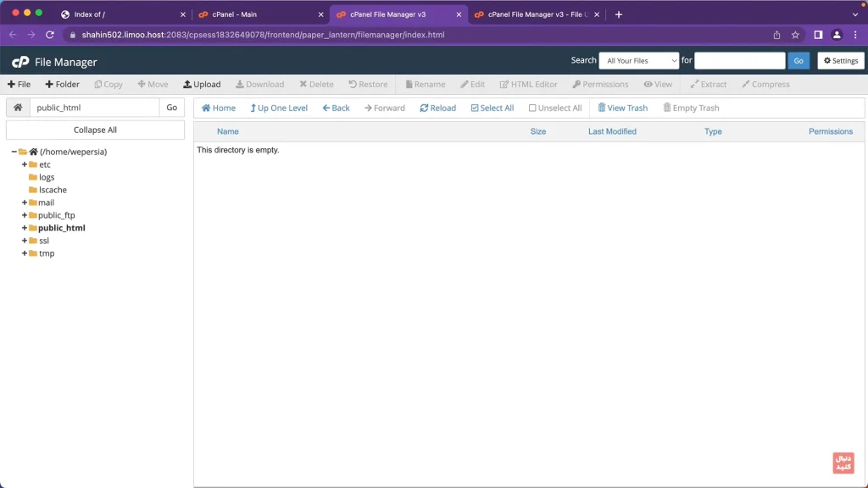This screenshot has width=868, height=488.
Task: Click the home icon beside the path field
Action: click(x=18, y=108)
